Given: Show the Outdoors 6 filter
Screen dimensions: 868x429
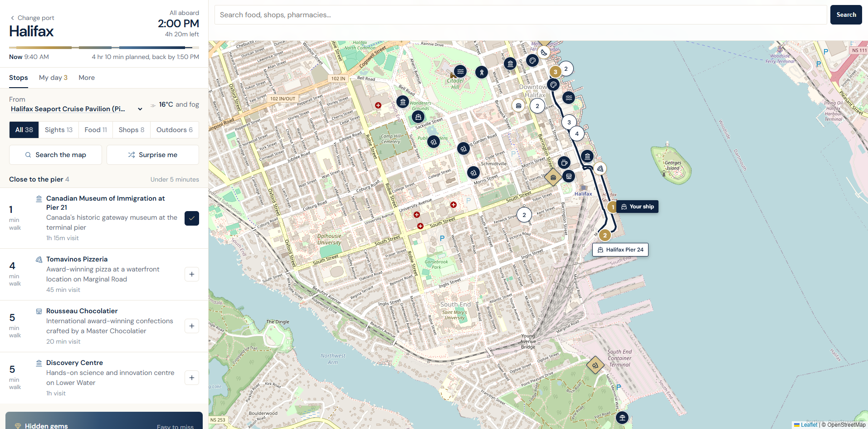Looking at the screenshot, I should 175,130.
